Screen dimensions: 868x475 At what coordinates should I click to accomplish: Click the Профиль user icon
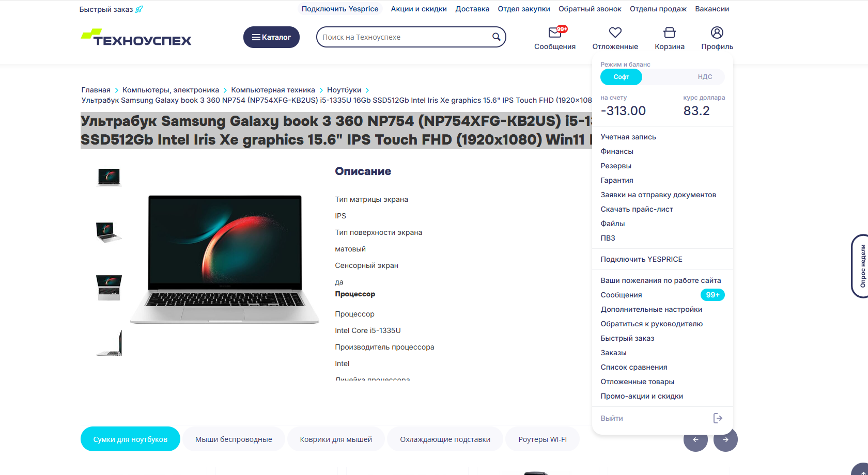[717, 33]
